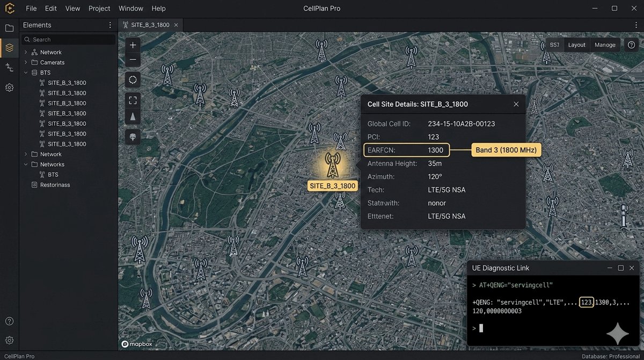This screenshot has height=360, width=644.
Task: Click the Manage button
Action: [x=605, y=45]
